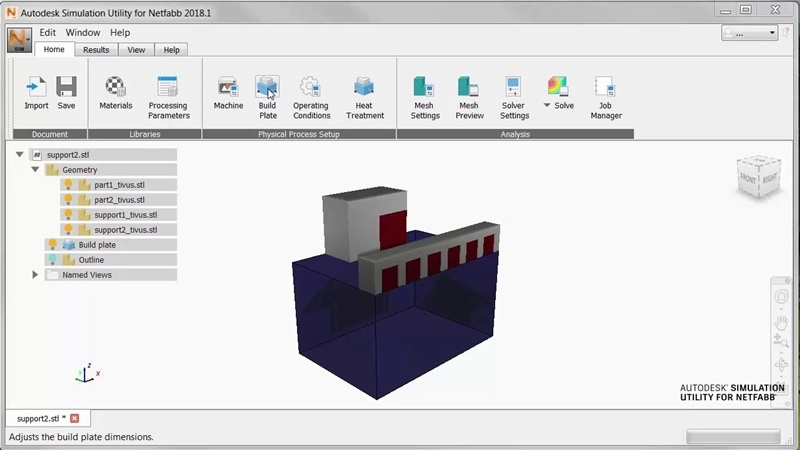
Task: Toggle visibility bulb for part1_tivus.stl
Action: [68, 185]
